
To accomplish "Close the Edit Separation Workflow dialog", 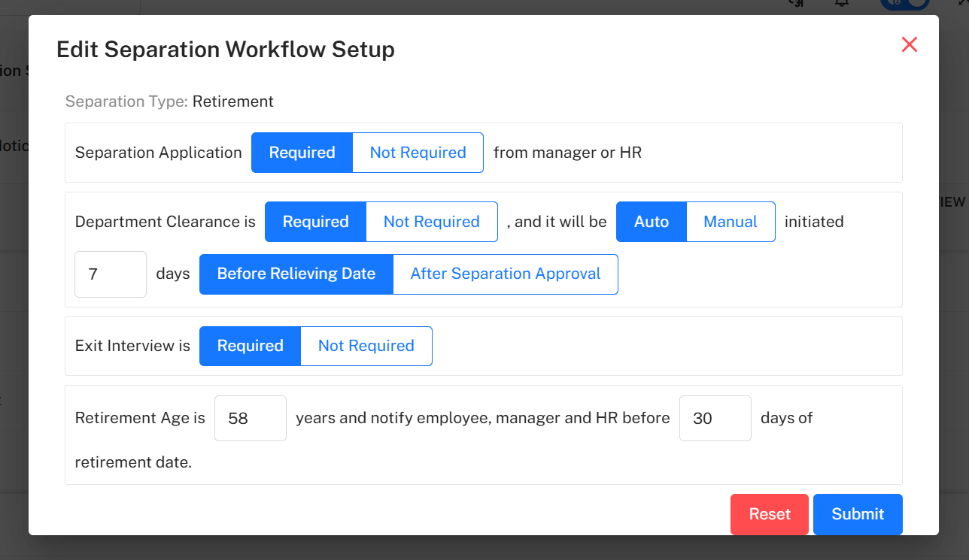I will coord(909,45).
